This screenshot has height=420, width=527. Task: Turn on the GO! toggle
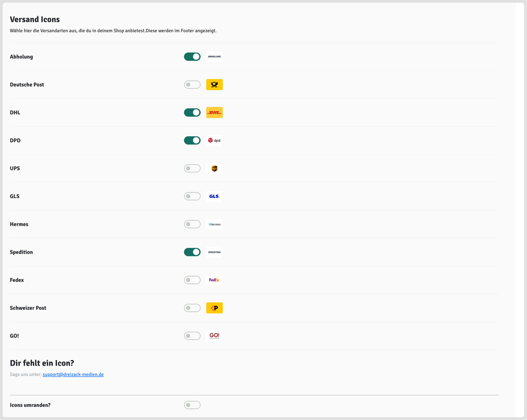click(x=192, y=336)
